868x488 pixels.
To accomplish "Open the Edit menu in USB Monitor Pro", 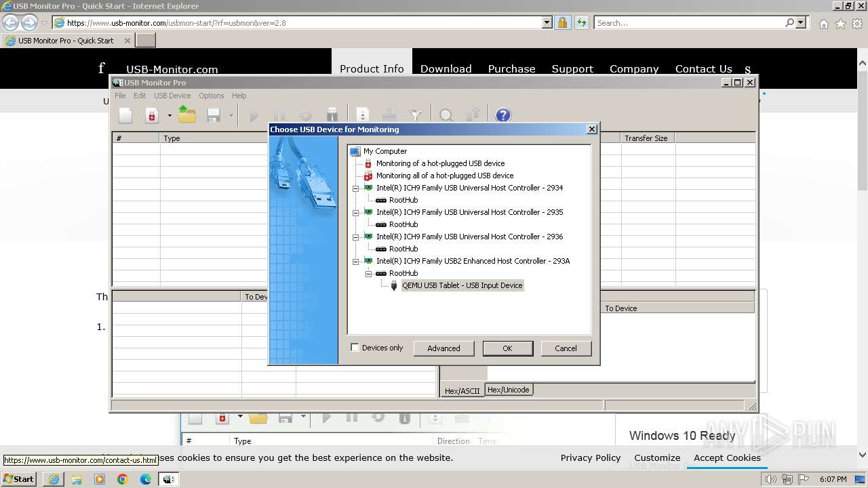I will point(140,96).
